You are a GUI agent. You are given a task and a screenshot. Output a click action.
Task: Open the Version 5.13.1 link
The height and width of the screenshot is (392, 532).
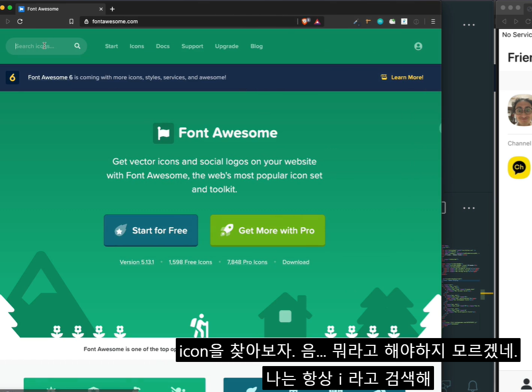137,262
